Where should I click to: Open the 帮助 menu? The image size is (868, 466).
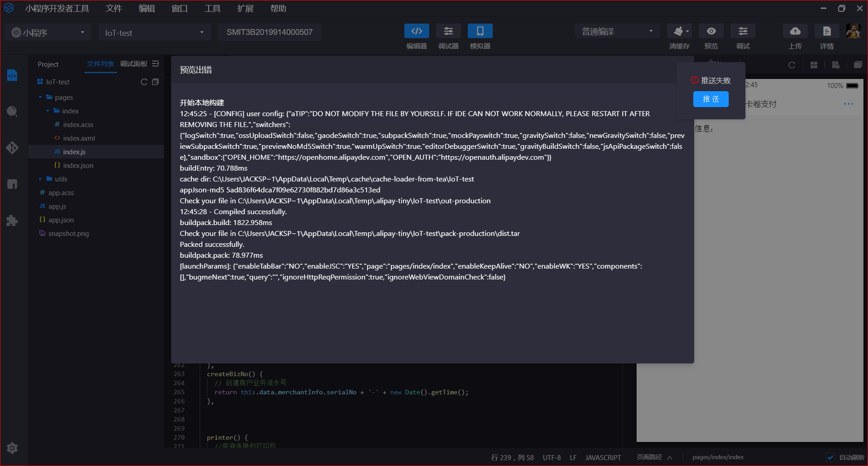coord(278,8)
